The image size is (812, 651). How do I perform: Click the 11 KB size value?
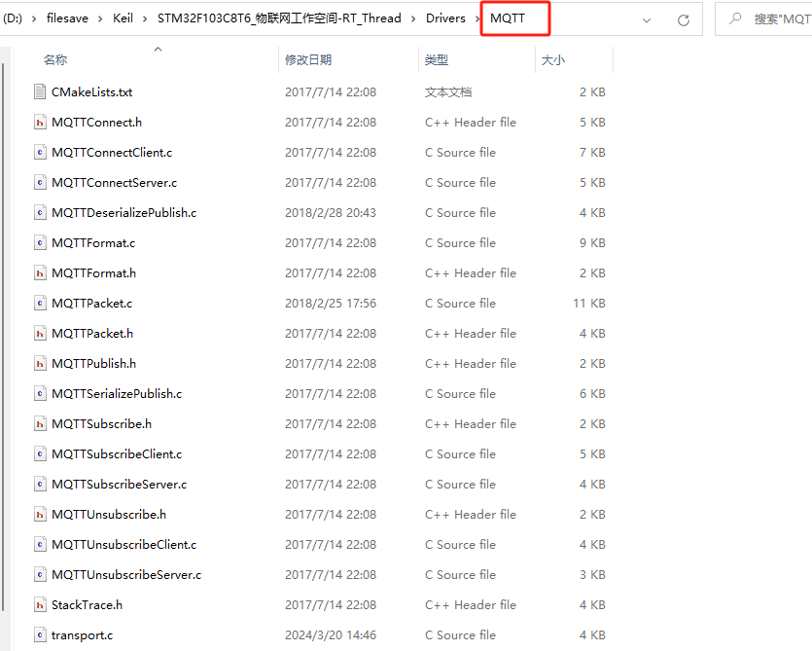coord(588,304)
